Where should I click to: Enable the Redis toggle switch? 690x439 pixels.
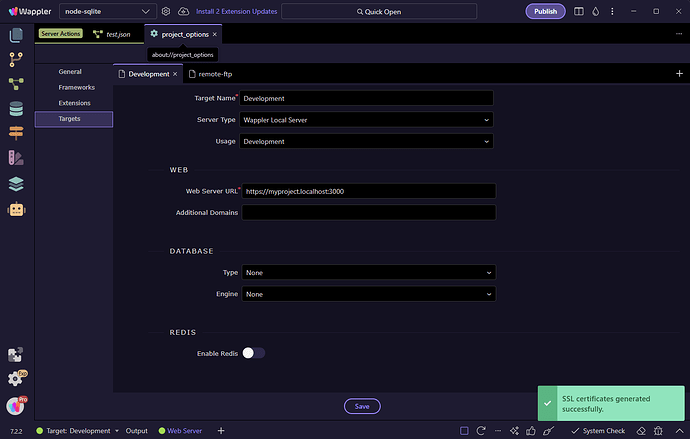click(x=254, y=353)
